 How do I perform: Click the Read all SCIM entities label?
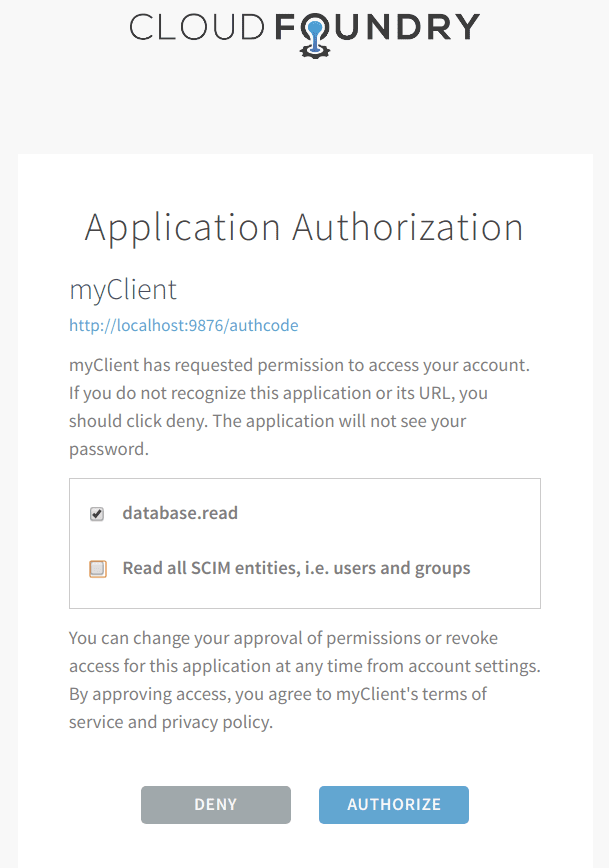click(296, 568)
